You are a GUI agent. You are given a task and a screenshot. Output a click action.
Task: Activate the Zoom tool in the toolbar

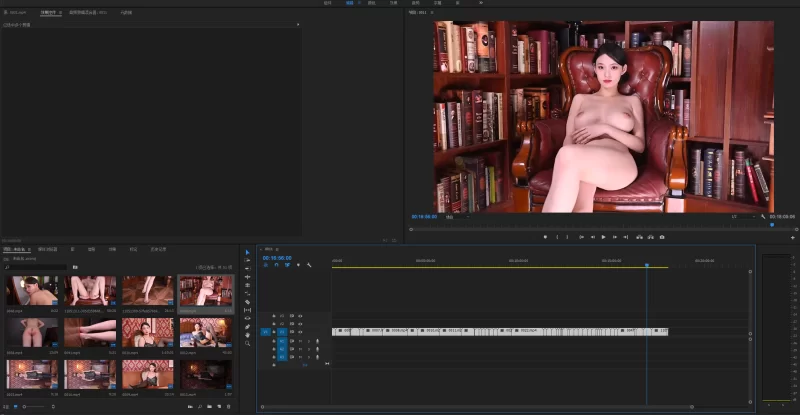pyautogui.click(x=248, y=343)
